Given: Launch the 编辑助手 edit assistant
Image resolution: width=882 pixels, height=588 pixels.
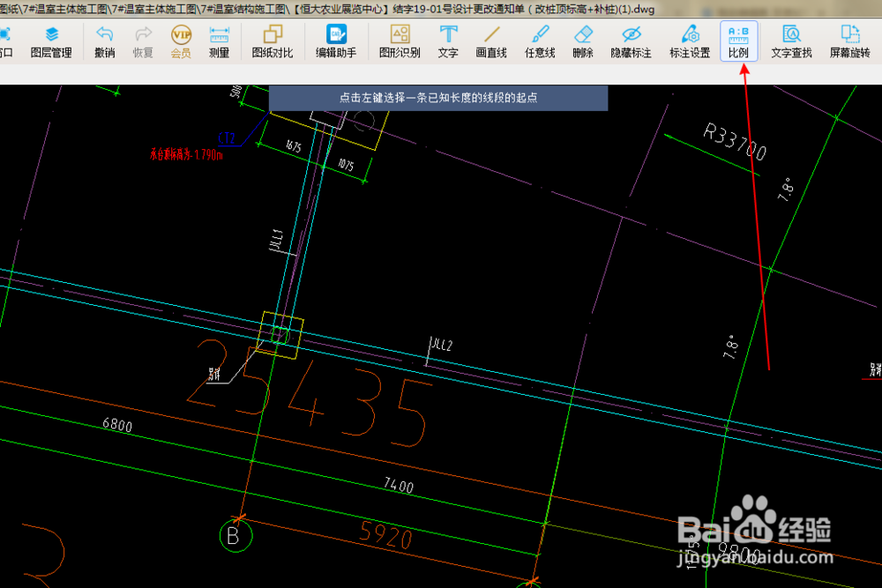Looking at the screenshot, I should click(x=336, y=42).
